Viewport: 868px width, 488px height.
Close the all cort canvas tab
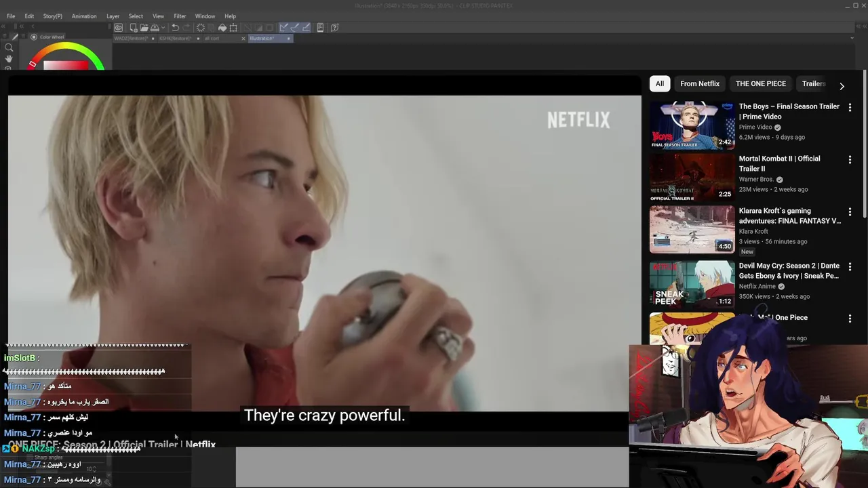click(x=243, y=39)
